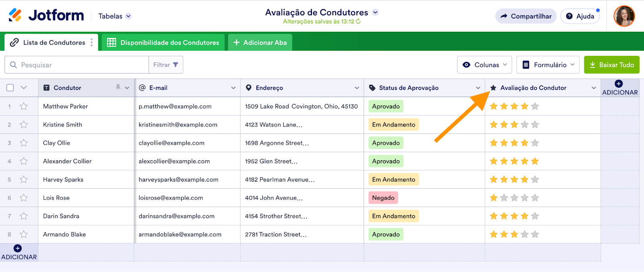
Task: Click the Adicionar Aba tab
Action: [260, 43]
